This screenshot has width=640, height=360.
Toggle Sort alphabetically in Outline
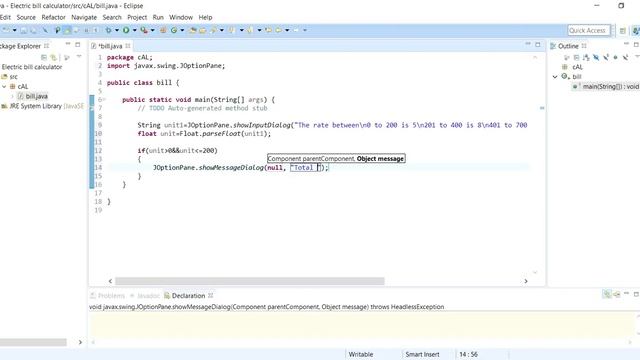[586, 58]
